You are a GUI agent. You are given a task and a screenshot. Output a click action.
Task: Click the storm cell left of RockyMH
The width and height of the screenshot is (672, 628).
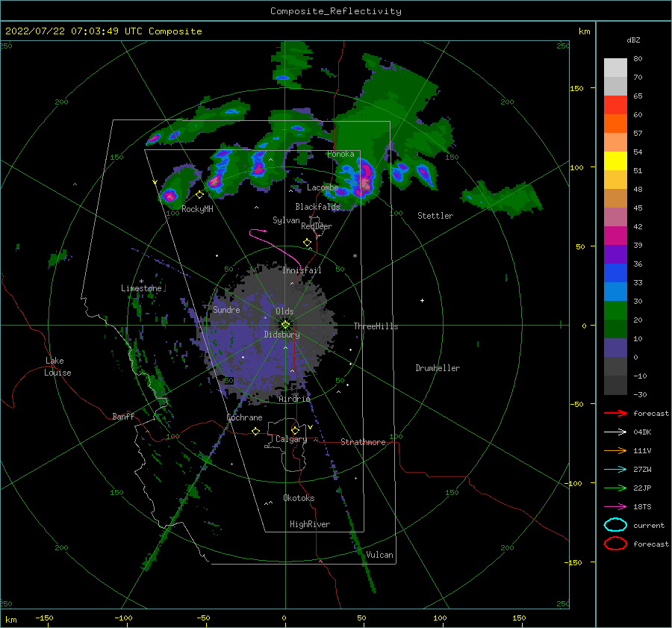(169, 196)
